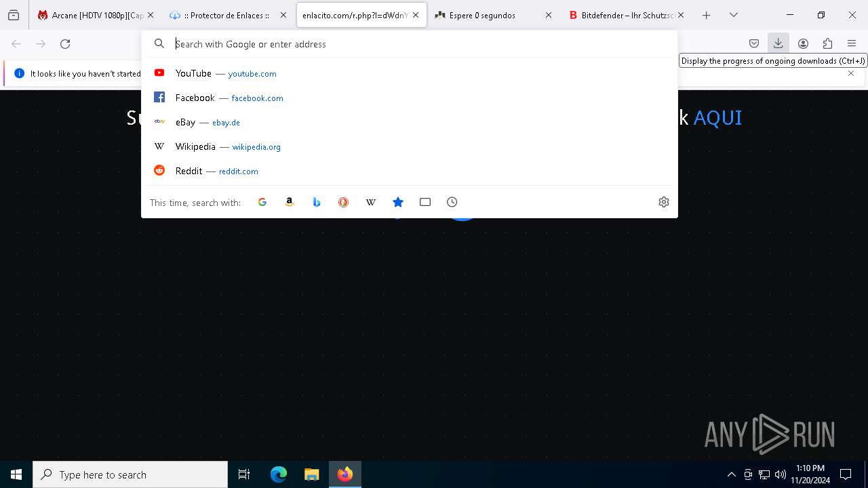Click the info icon in notification bar
Image resolution: width=868 pixels, height=488 pixels.
click(x=20, y=73)
